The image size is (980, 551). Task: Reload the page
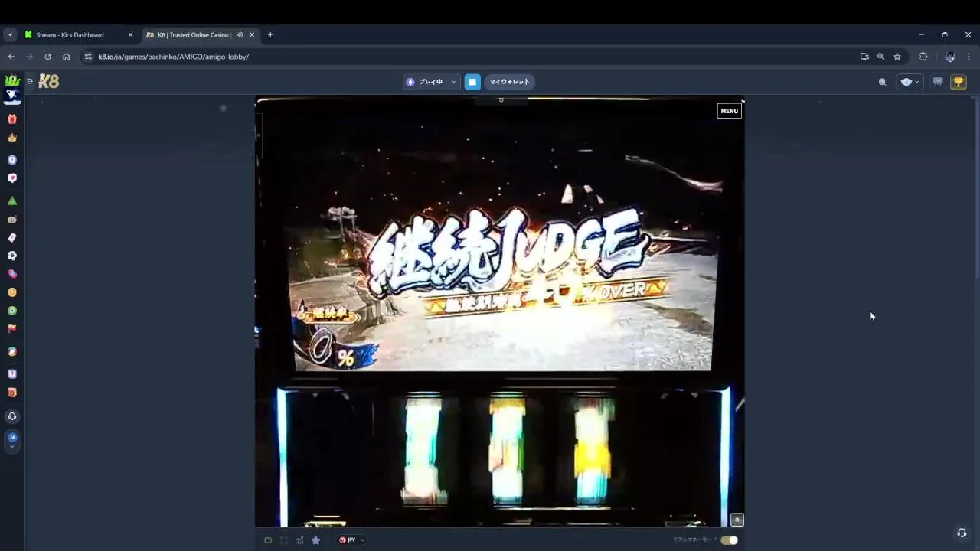coord(47,57)
